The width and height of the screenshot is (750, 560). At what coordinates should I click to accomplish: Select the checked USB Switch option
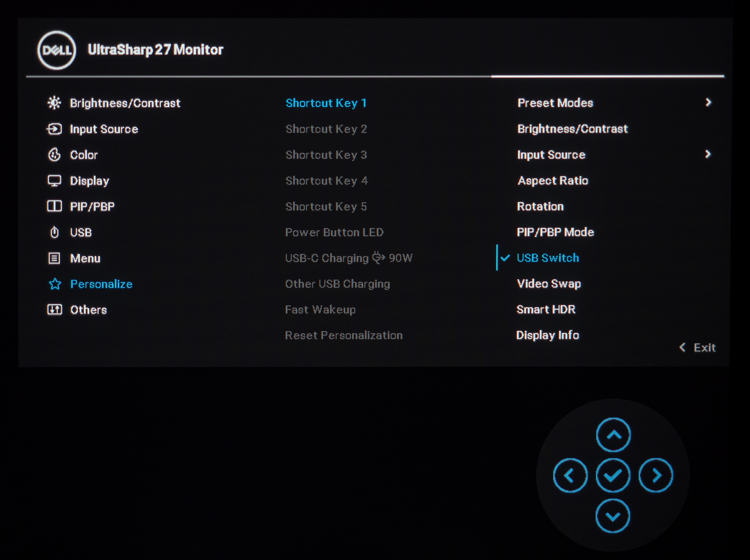pos(548,258)
